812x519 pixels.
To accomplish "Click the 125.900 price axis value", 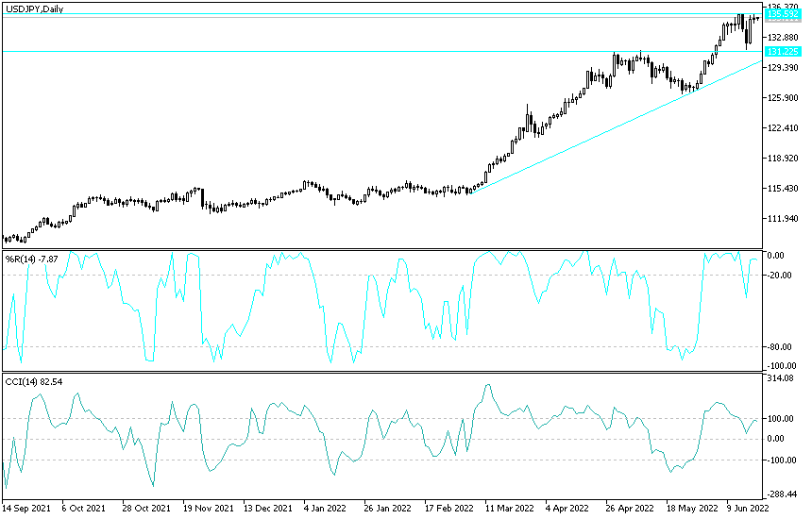I will click(x=783, y=98).
